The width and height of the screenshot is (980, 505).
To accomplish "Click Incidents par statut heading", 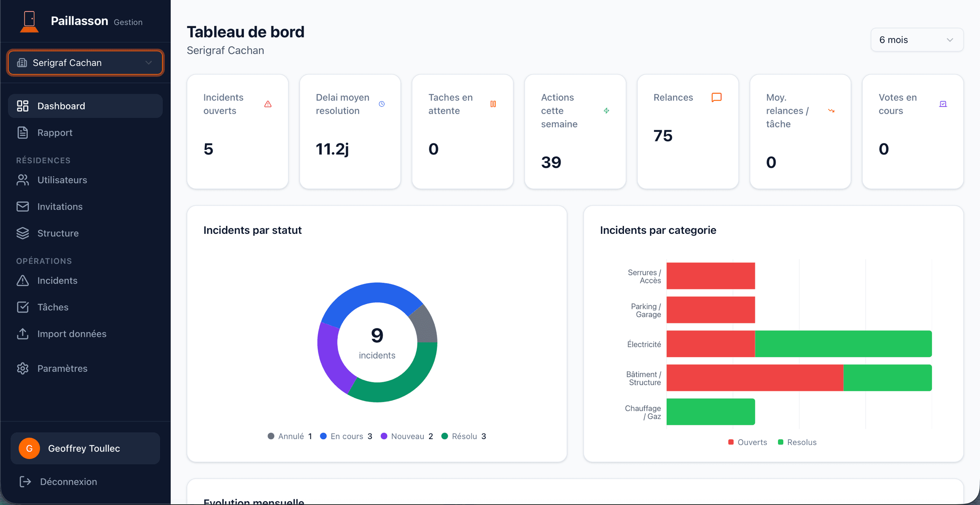I will (x=252, y=230).
